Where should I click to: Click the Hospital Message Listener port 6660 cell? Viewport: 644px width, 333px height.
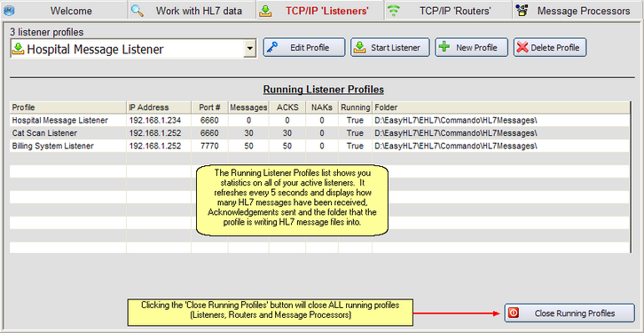pyautogui.click(x=210, y=121)
